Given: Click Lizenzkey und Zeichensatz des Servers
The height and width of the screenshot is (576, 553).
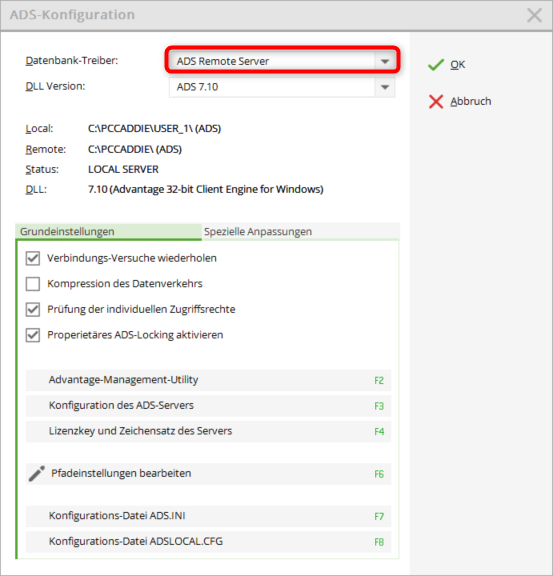Looking at the screenshot, I should [x=208, y=431].
